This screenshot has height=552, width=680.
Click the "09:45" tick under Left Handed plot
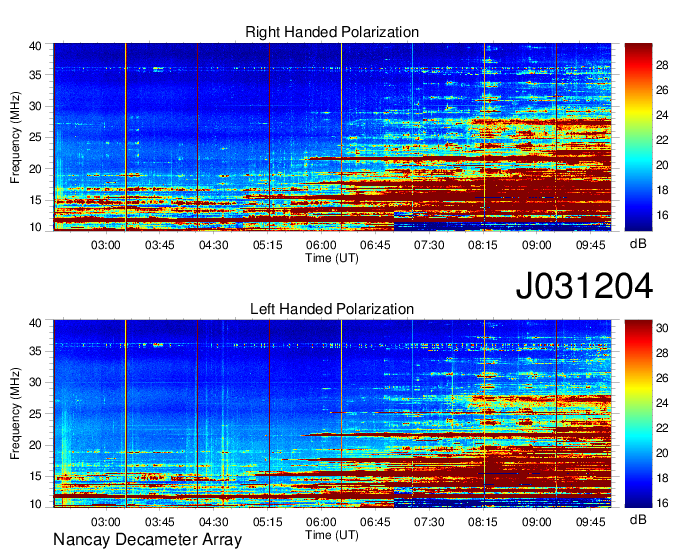tap(591, 522)
